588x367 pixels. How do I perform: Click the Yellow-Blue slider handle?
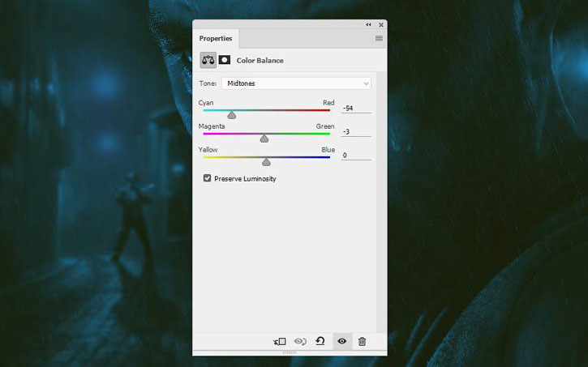pos(266,162)
